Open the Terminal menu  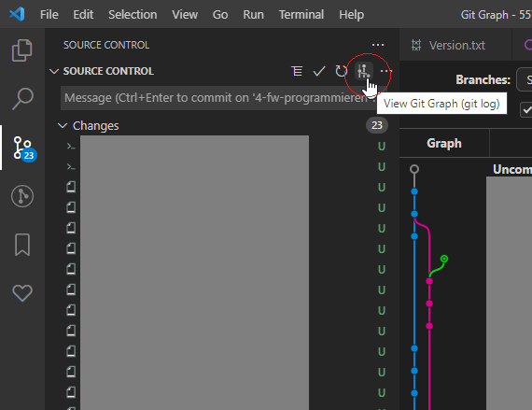(301, 15)
